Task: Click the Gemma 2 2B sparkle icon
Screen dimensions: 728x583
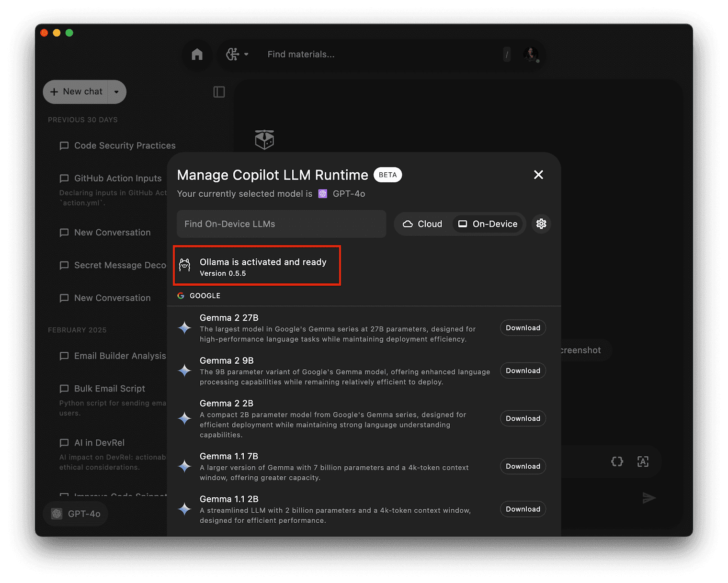Action: pos(184,418)
